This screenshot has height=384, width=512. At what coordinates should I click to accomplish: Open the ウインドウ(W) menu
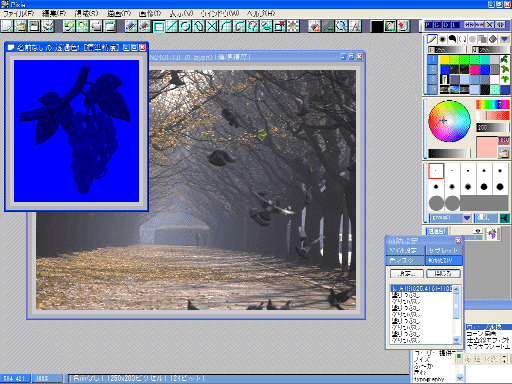click(220, 13)
